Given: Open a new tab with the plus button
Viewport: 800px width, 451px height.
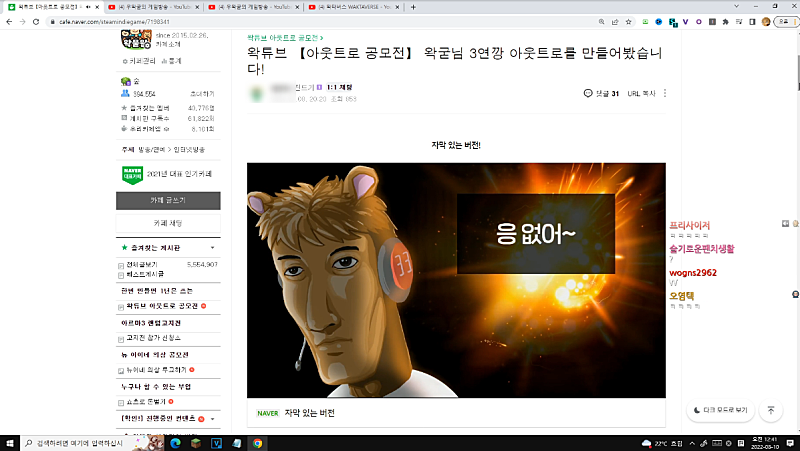Looking at the screenshot, I should click(413, 7).
